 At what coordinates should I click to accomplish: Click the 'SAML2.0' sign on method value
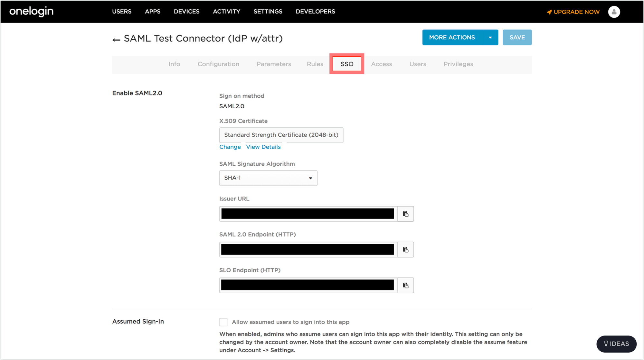[232, 106]
